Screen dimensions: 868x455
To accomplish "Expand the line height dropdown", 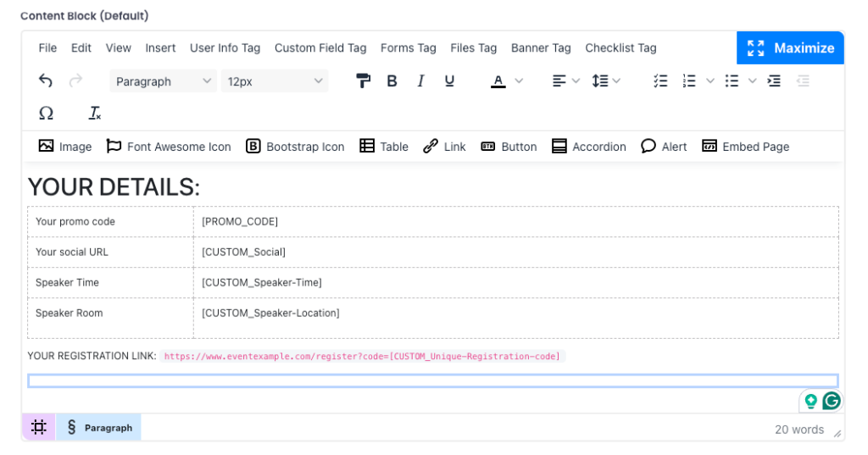I will [616, 81].
